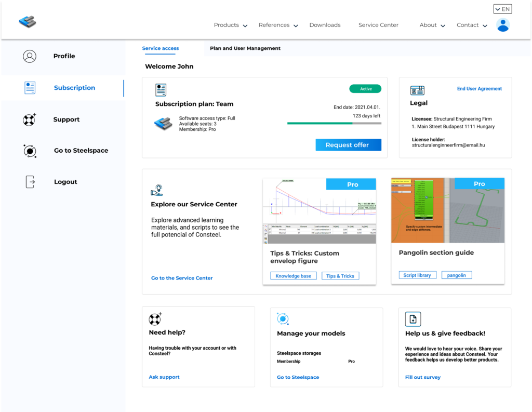Open the user account avatar icon
The image size is (532, 412).
503,25
